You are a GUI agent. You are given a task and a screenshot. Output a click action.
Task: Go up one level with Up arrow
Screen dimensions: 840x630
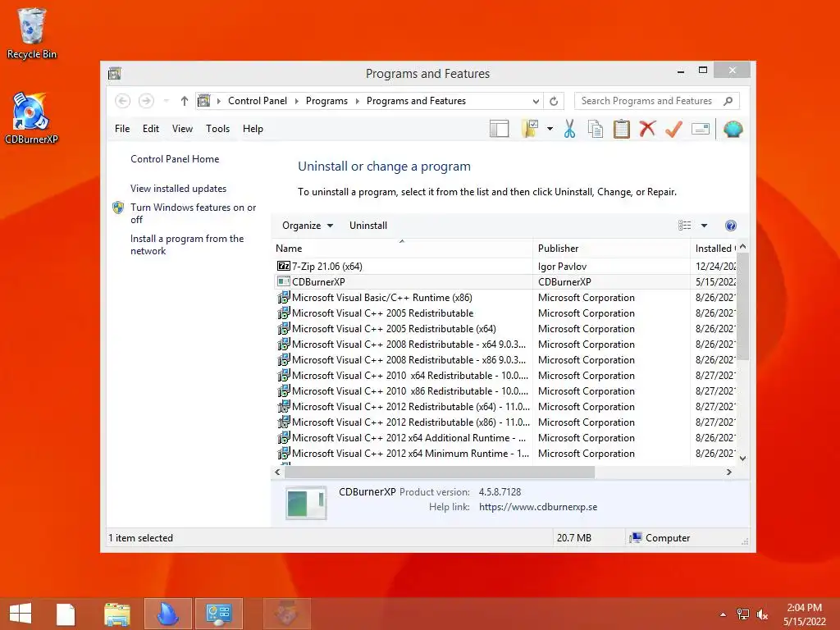click(x=185, y=101)
